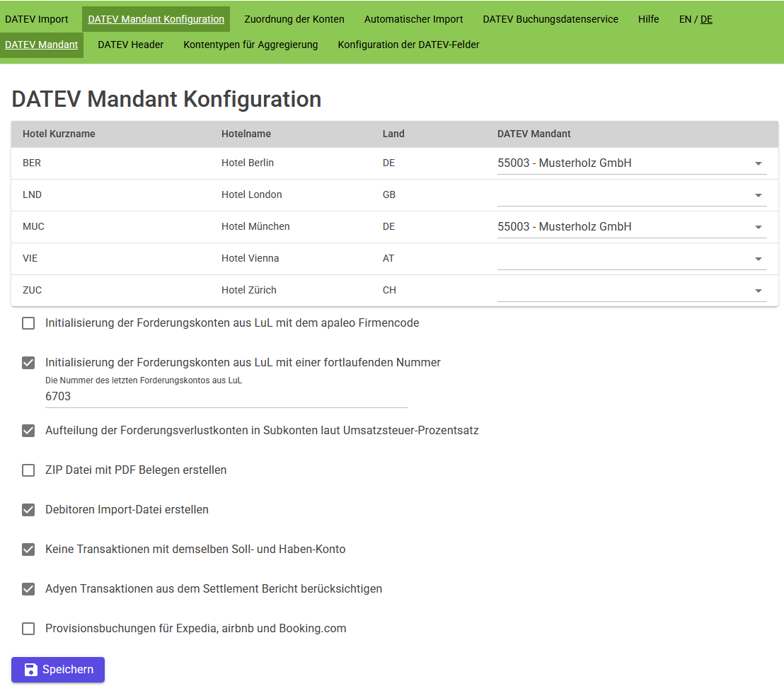
Task: Open DATEV Buchungsdatenservice menu item
Action: pyautogui.click(x=550, y=19)
